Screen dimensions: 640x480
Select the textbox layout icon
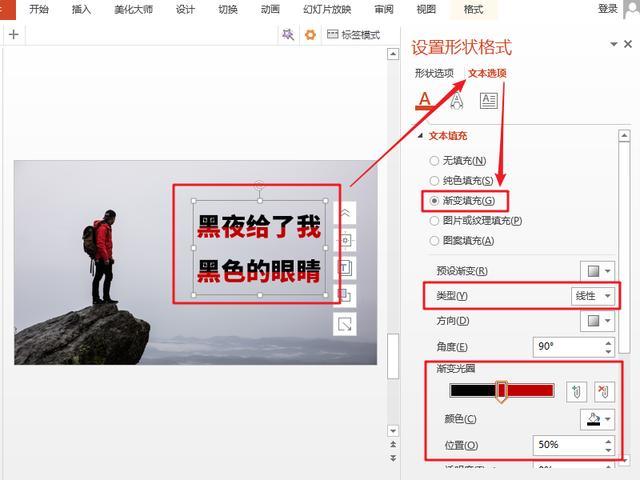pyautogui.click(x=489, y=100)
